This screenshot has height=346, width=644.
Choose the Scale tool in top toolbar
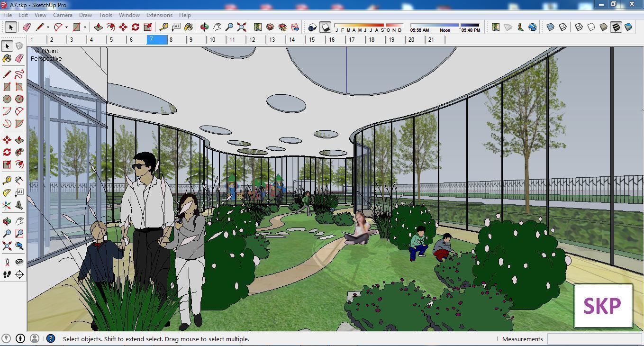pyautogui.click(x=148, y=27)
